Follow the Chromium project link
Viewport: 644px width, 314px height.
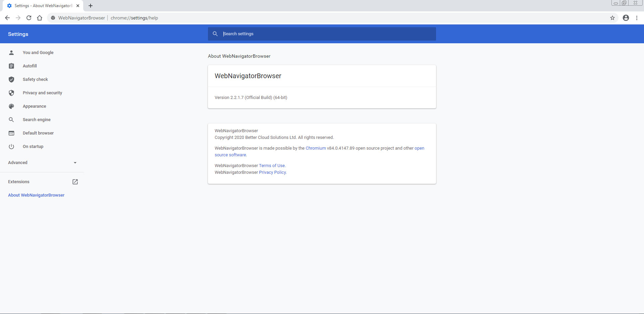(315, 148)
